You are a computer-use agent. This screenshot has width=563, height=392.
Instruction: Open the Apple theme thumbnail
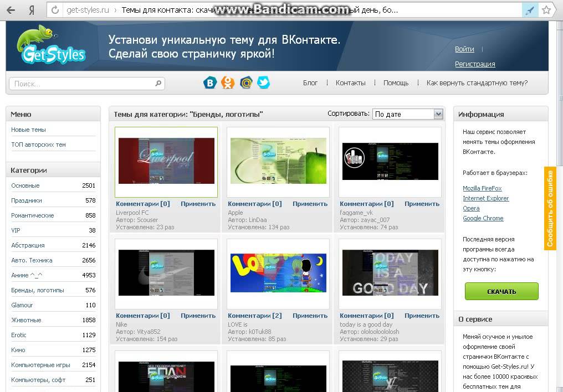(278, 161)
